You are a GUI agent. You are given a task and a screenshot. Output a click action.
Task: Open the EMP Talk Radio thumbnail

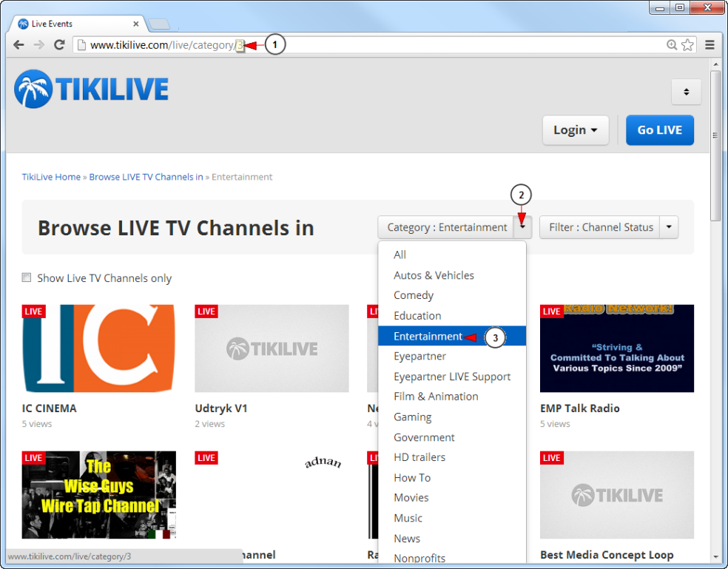click(617, 349)
